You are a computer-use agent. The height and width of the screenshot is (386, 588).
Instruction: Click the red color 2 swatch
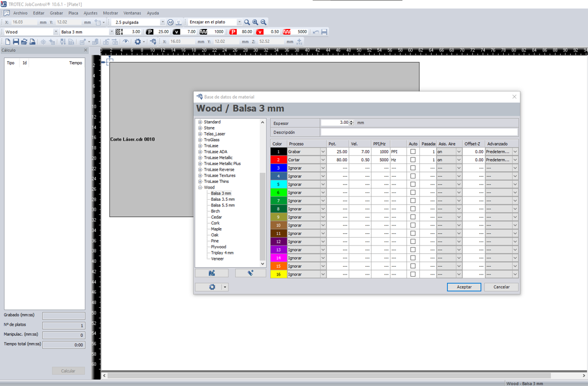[278, 160]
